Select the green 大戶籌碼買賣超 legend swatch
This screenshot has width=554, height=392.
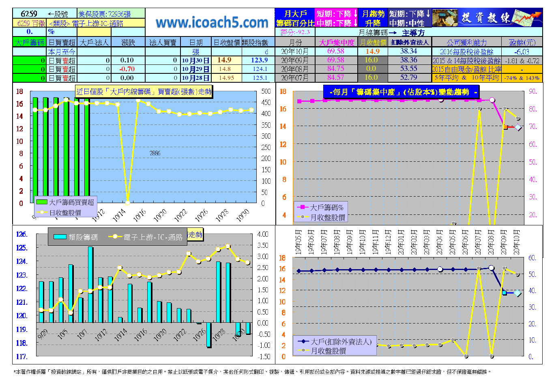click(x=42, y=202)
